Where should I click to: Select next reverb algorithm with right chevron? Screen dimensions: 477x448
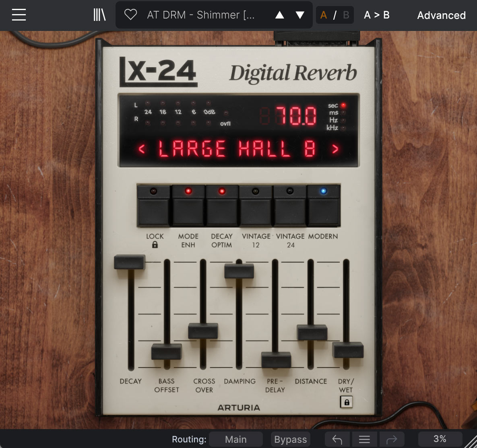point(335,149)
